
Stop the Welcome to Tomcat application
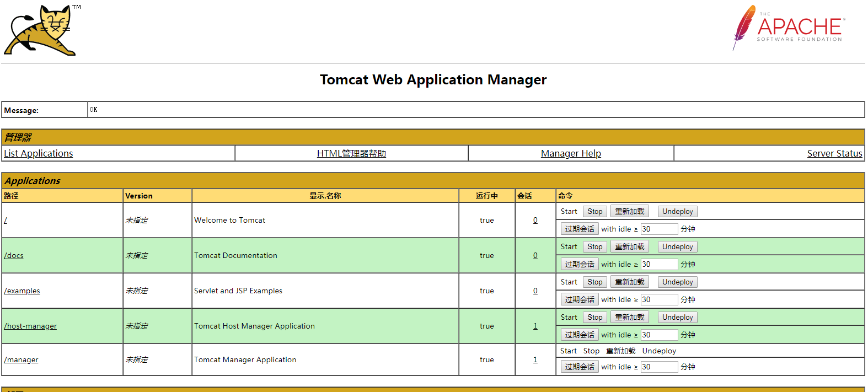point(595,211)
